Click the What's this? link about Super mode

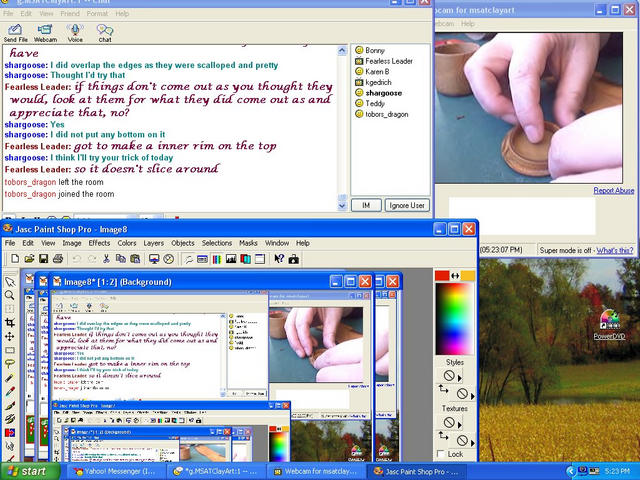coord(615,250)
